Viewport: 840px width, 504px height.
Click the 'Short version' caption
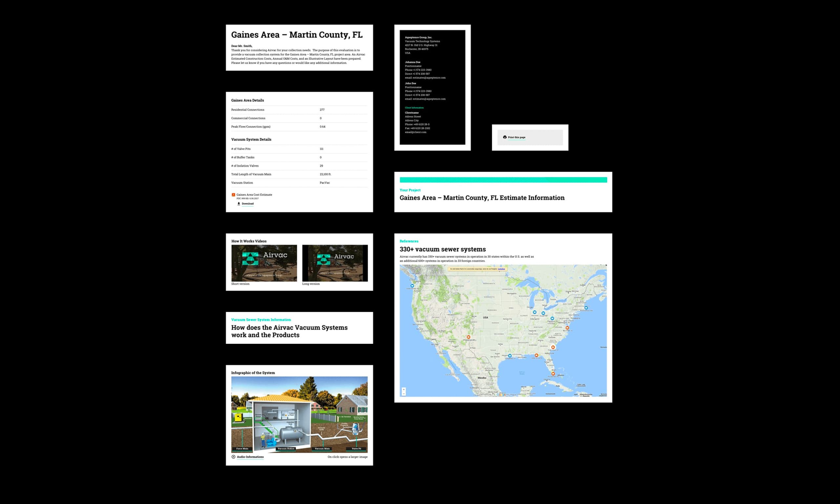click(241, 284)
